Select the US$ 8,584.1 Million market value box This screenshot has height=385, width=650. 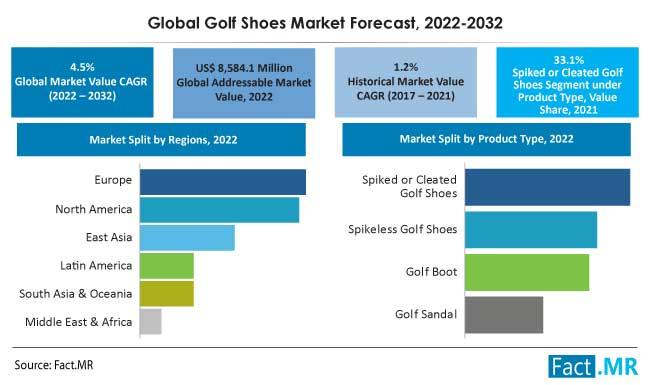(x=244, y=83)
